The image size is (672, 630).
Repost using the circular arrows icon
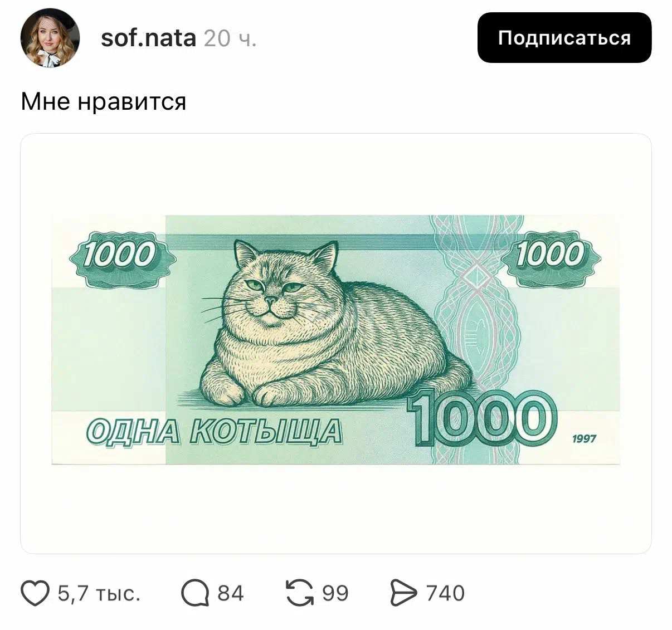pyautogui.click(x=300, y=593)
